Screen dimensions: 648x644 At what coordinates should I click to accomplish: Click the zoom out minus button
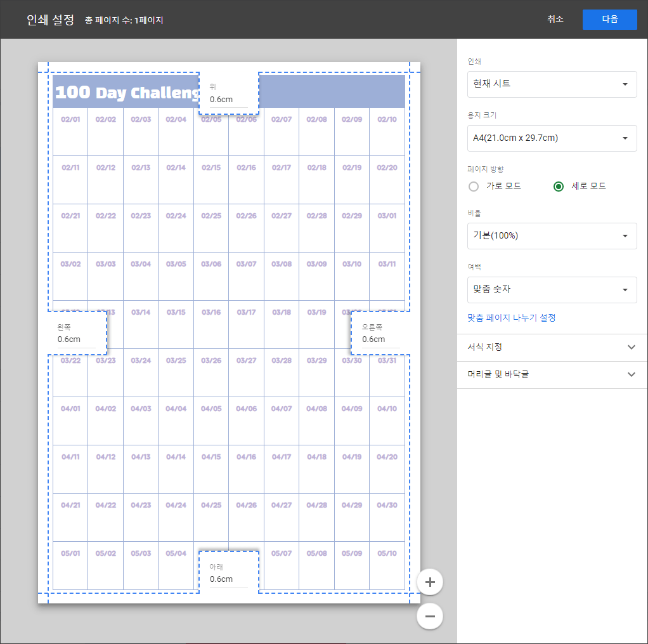pos(430,616)
